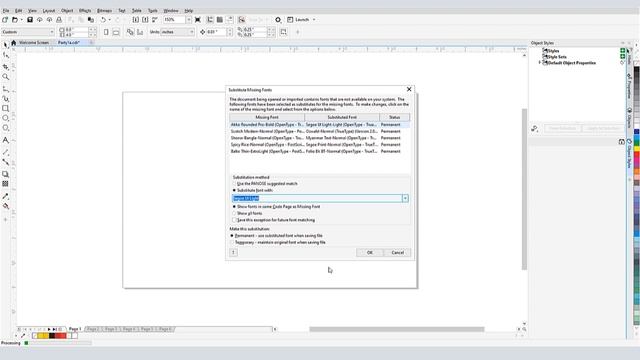The width and height of the screenshot is (640, 360).
Task: Select the Text tool (letter A)
Action: point(5,140)
